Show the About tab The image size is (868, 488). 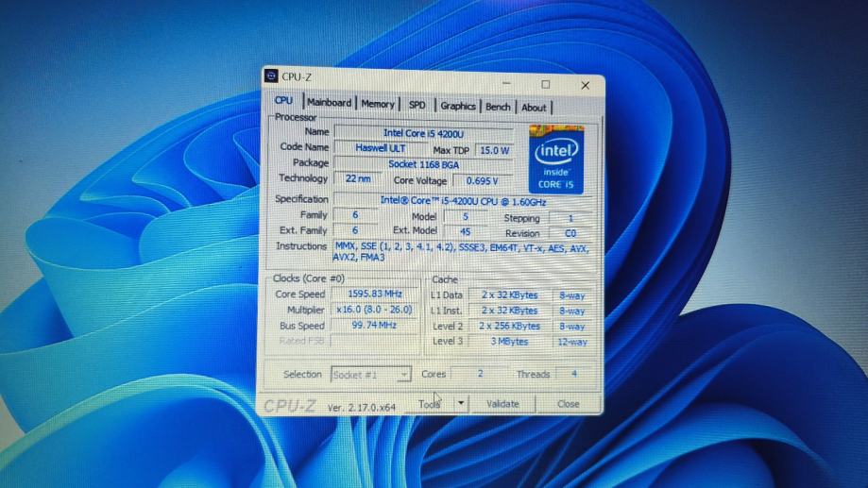534,108
